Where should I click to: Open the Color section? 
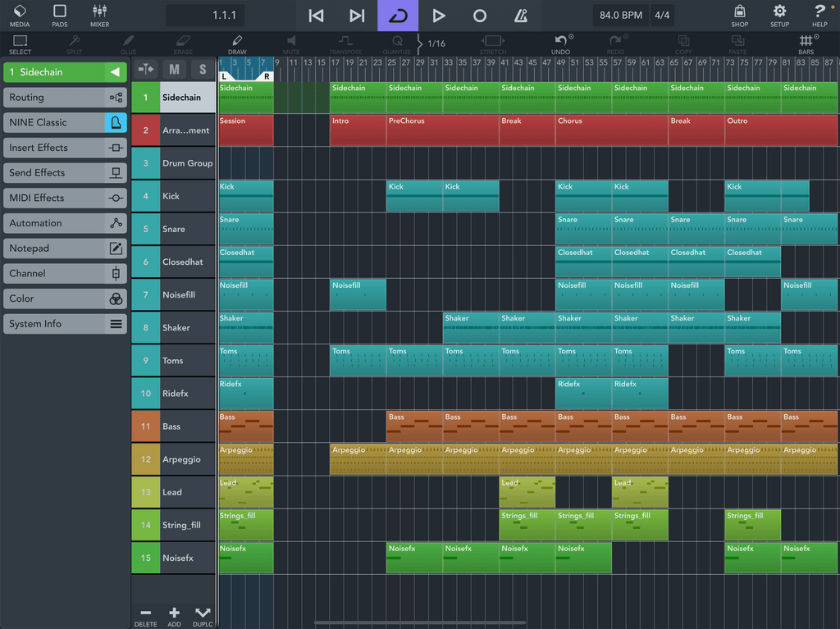[x=65, y=299]
